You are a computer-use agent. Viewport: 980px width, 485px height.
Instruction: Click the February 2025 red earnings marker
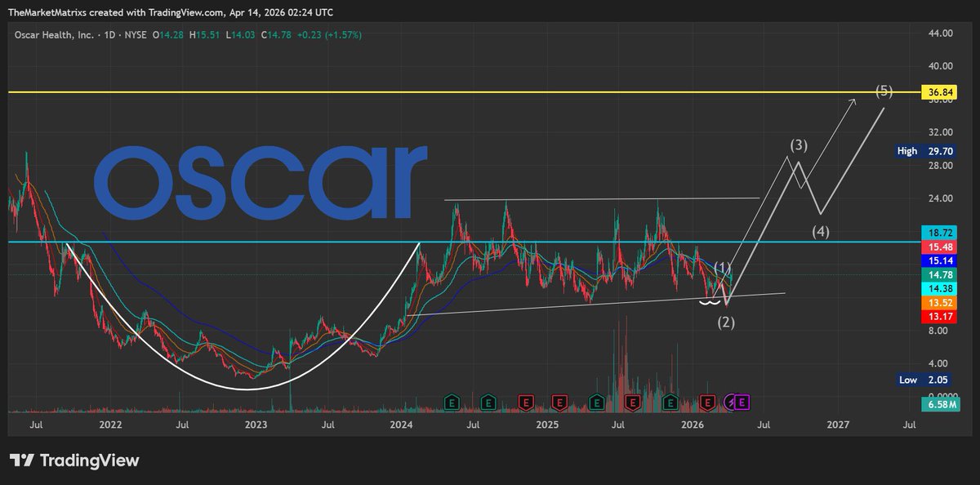point(559,402)
